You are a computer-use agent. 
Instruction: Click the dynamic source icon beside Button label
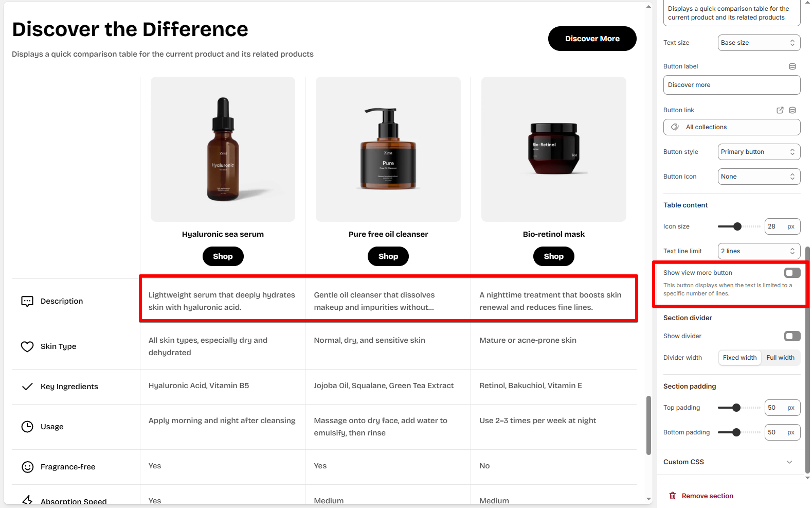point(792,66)
